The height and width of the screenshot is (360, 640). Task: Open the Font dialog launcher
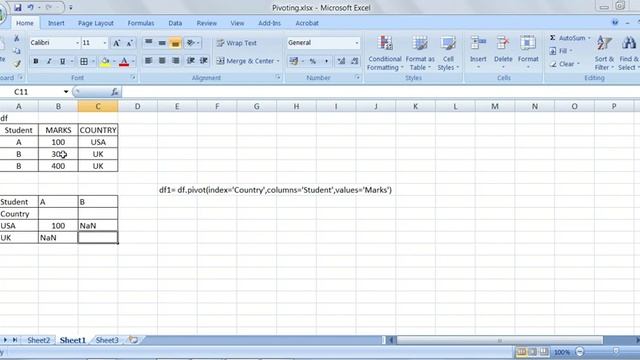pos(133,78)
